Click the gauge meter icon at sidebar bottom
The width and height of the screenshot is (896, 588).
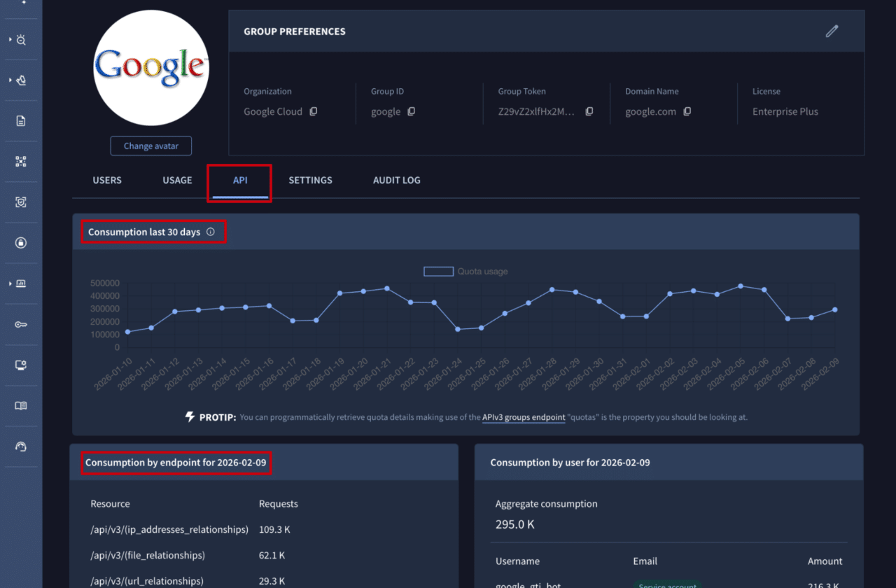pos(21,446)
